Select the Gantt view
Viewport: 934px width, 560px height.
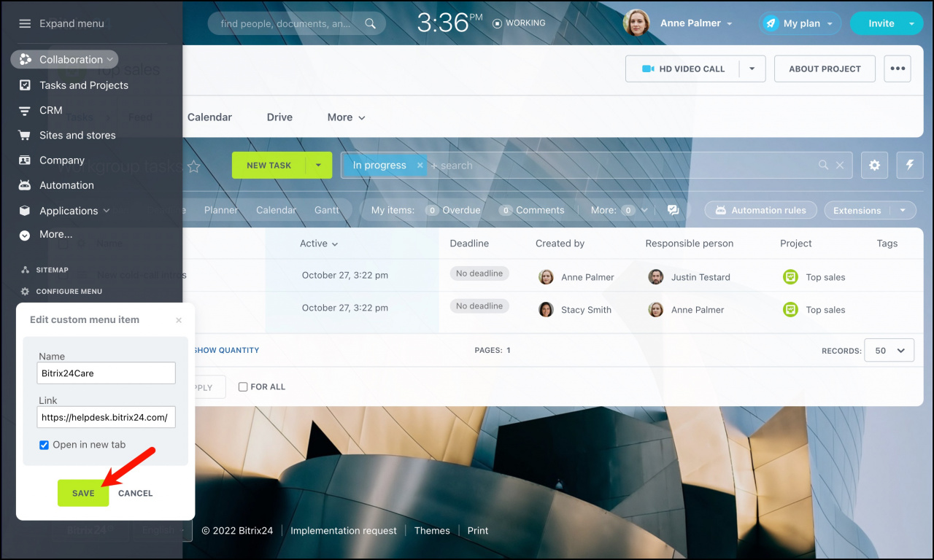click(x=327, y=210)
